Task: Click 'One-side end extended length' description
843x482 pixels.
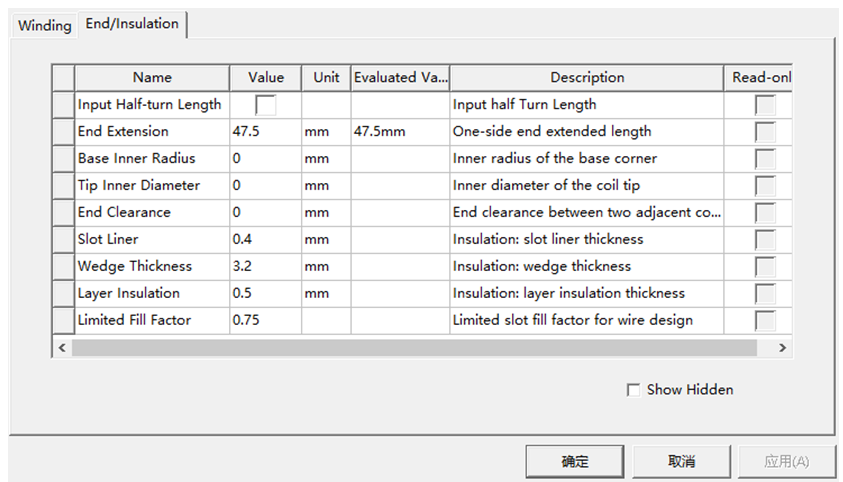Action: (x=587, y=132)
